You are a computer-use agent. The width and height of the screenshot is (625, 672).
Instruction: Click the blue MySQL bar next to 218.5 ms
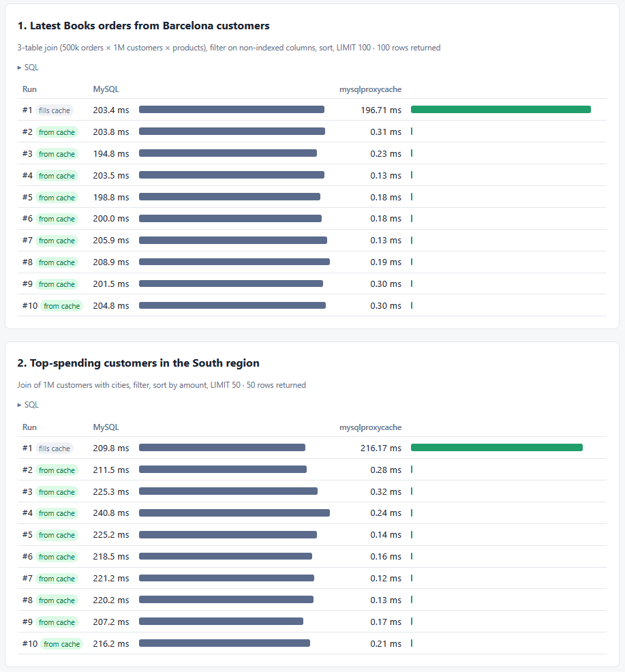click(x=226, y=556)
